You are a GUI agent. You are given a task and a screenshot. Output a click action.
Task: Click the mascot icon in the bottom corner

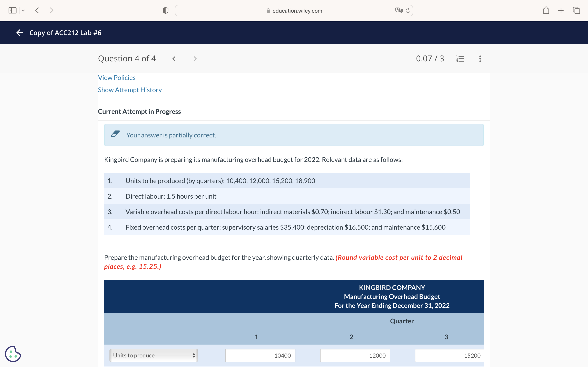tap(13, 354)
